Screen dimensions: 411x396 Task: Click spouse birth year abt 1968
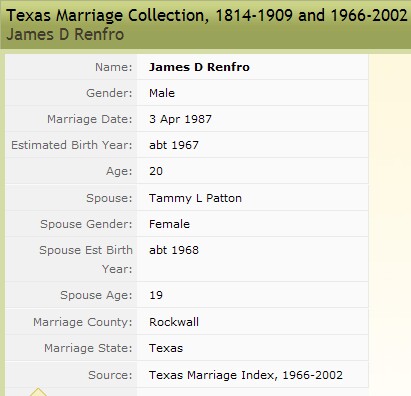174,250
